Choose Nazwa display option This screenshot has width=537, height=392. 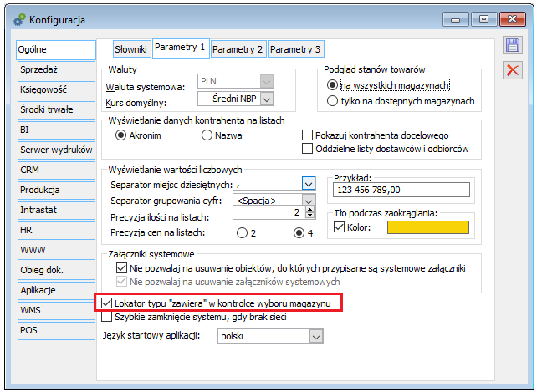click(x=222, y=135)
